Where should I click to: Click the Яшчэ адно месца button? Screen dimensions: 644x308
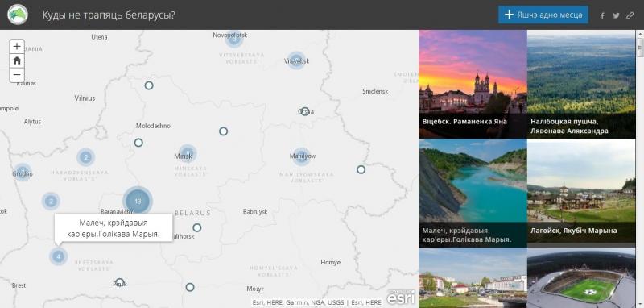tap(543, 15)
